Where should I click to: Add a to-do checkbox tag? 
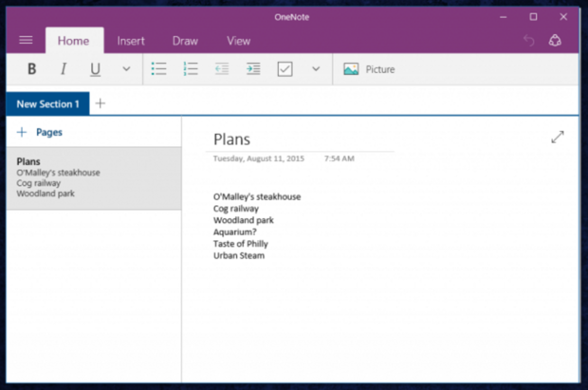click(285, 69)
